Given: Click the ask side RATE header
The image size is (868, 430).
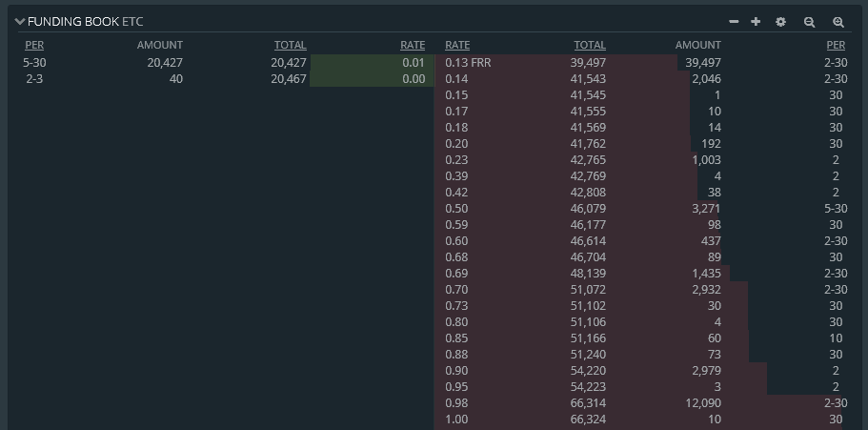Looking at the screenshot, I should click(457, 45).
